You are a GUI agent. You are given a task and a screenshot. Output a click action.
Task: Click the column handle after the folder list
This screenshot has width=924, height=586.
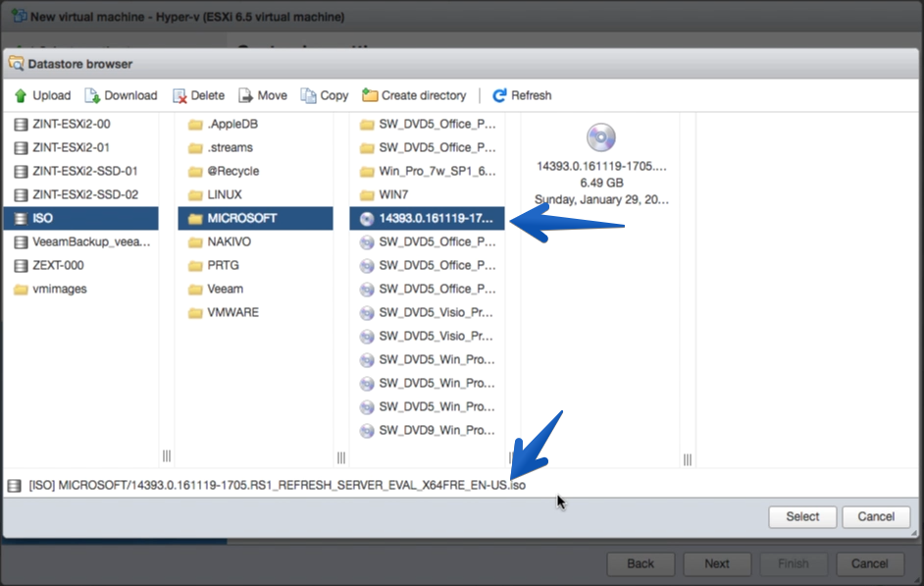pos(341,457)
